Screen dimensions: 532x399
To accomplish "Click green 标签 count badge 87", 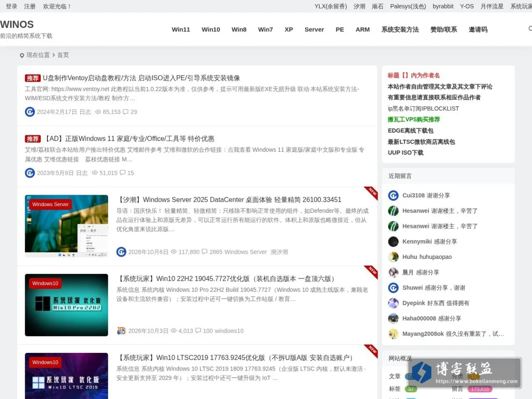I will point(411,389).
